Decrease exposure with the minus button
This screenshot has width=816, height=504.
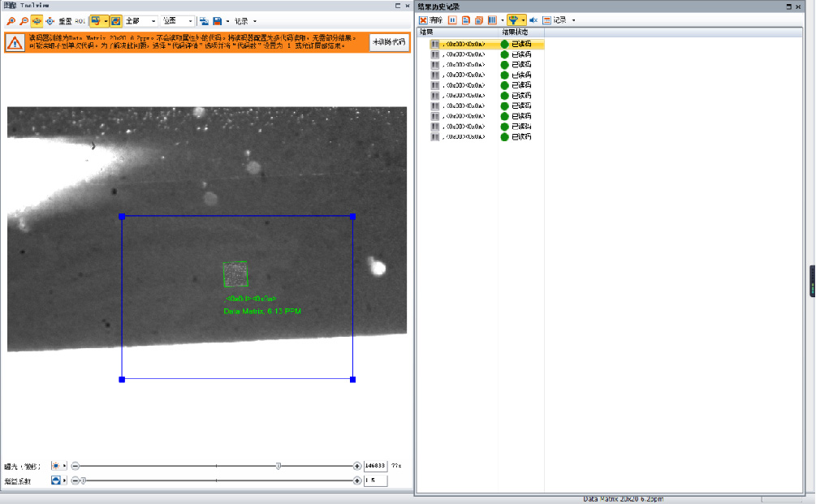76,466
